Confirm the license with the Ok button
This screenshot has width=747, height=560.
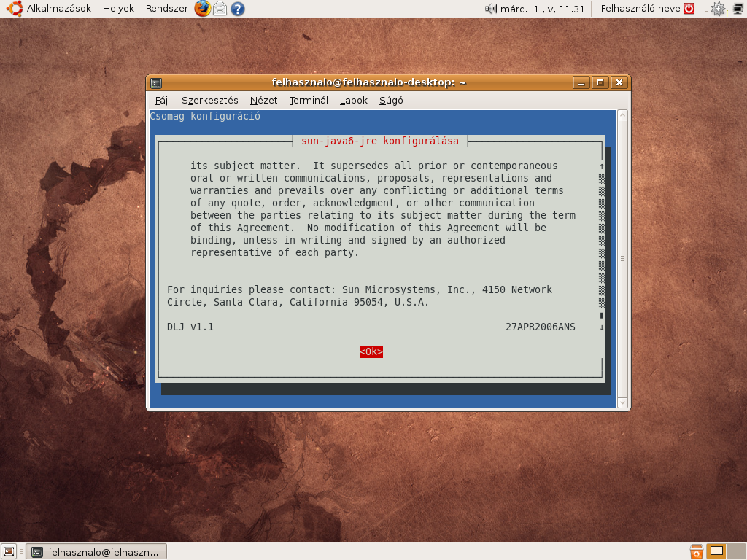point(371,352)
